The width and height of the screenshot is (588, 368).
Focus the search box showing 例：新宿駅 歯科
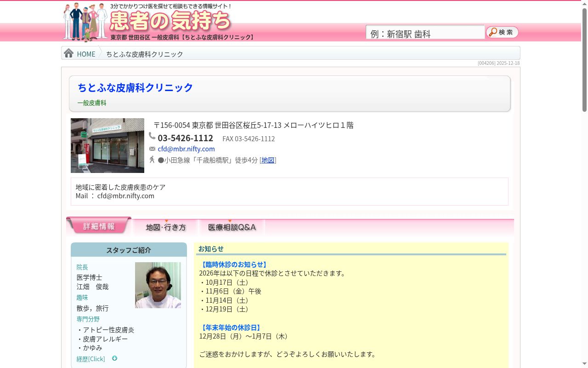(425, 33)
